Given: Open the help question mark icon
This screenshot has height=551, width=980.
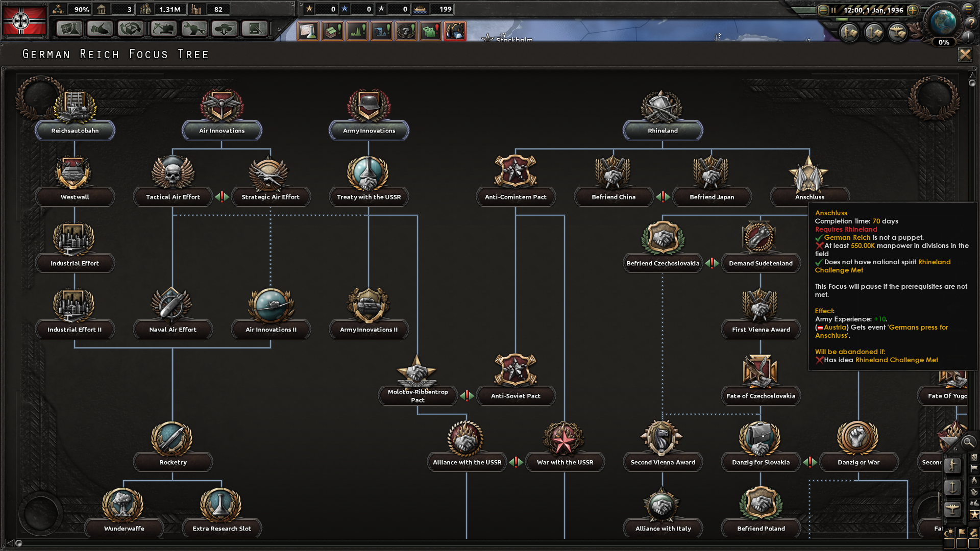Looking at the screenshot, I should pos(971,23).
